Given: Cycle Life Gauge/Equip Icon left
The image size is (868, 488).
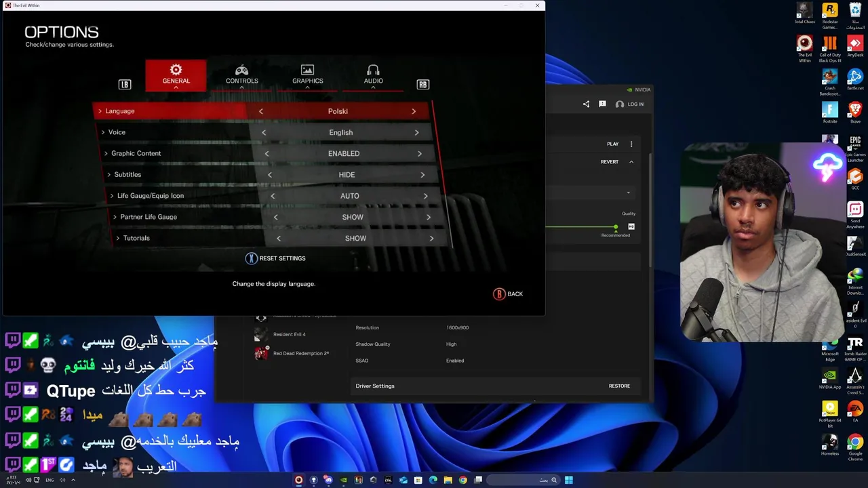Looking at the screenshot, I should pos(273,196).
